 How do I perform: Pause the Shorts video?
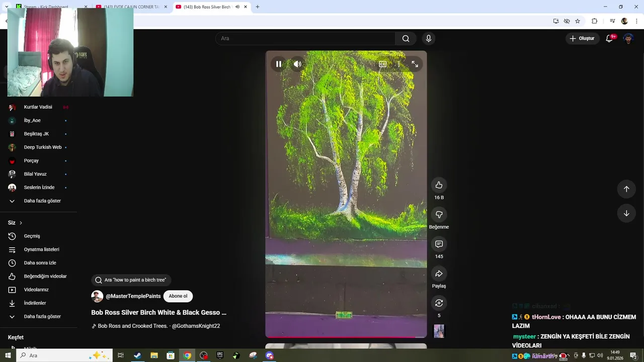[279, 64]
